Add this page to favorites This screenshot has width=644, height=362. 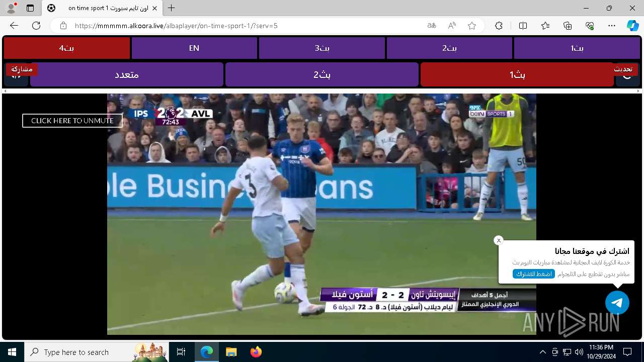[x=472, y=26]
